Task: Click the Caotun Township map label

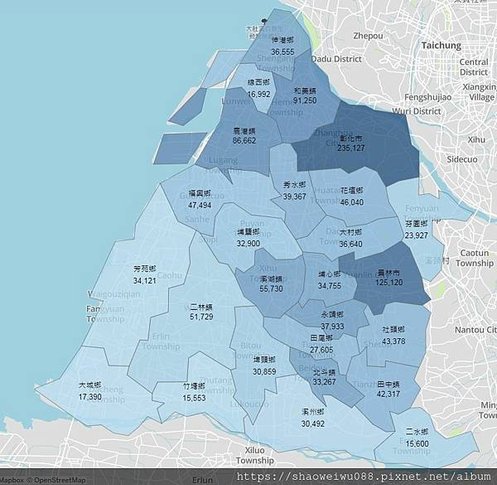Action: [x=474, y=258]
